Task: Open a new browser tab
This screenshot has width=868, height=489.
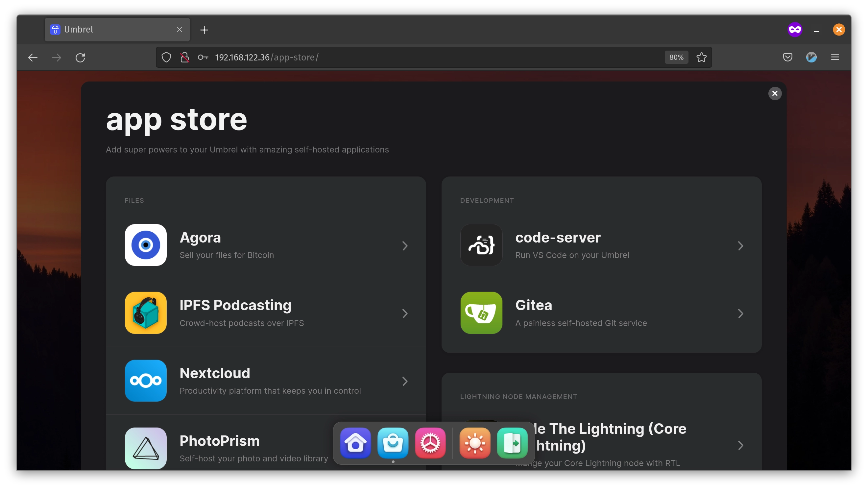Action: (204, 30)
